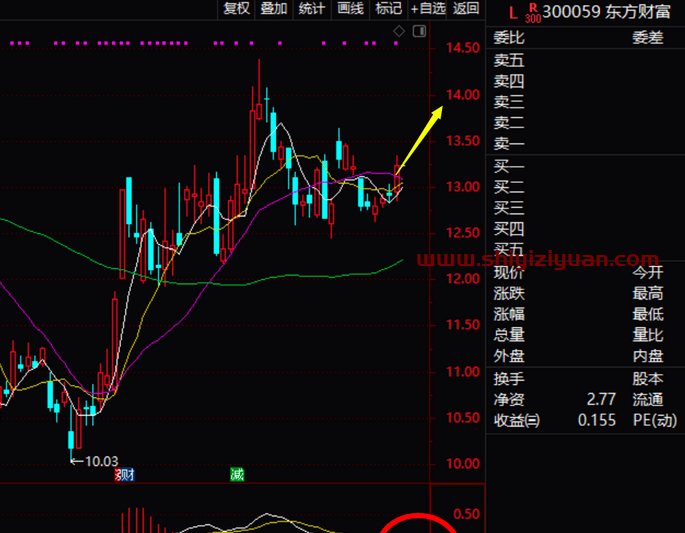Click the red R300 badge
This screenshot has height=533, width=685.
pos(532,13)
